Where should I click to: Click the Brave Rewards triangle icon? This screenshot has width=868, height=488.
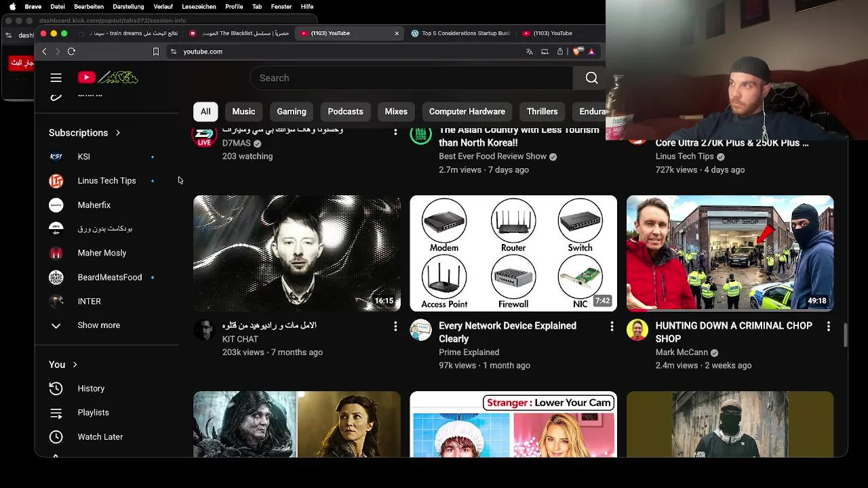(591, 52)
